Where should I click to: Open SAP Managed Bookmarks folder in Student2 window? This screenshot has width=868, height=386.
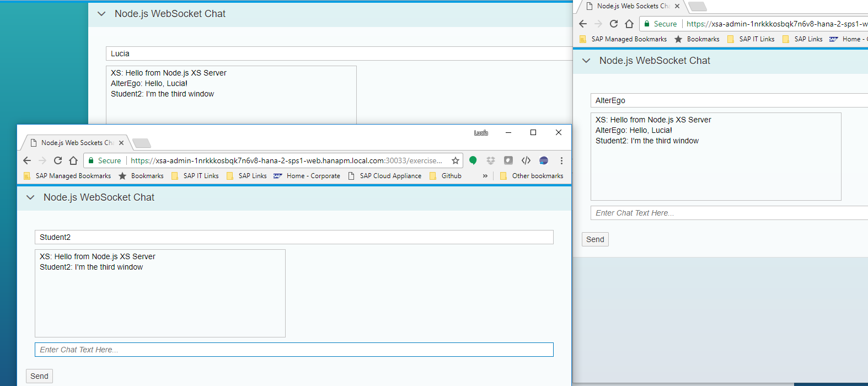point(67,176)
